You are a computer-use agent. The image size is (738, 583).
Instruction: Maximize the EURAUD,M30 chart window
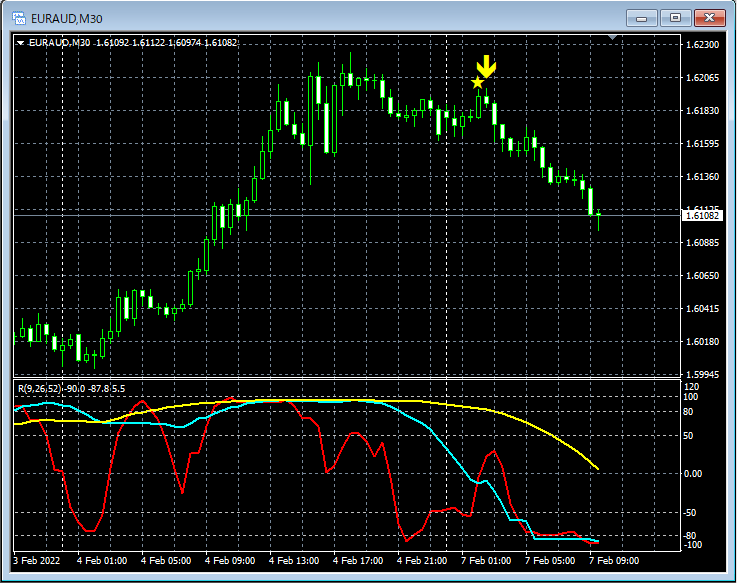(x=675, y=18)
